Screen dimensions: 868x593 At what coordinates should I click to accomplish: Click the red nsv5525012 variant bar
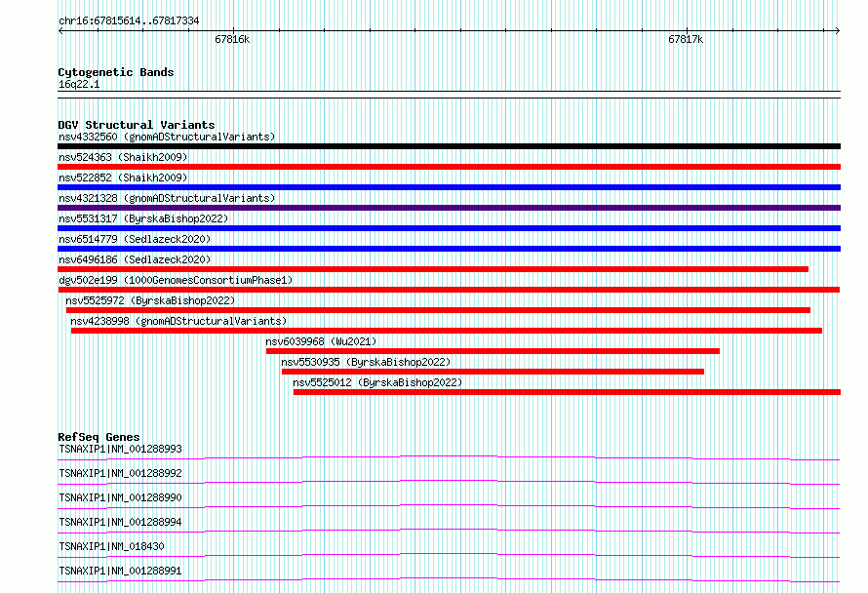click(x=567, y=392)
